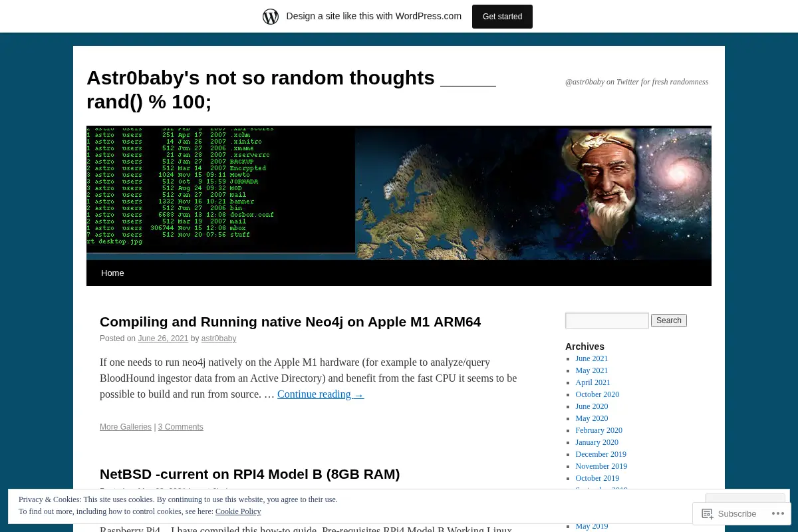
Task: Open the January 2020 archive
Action: coord(597,442)
